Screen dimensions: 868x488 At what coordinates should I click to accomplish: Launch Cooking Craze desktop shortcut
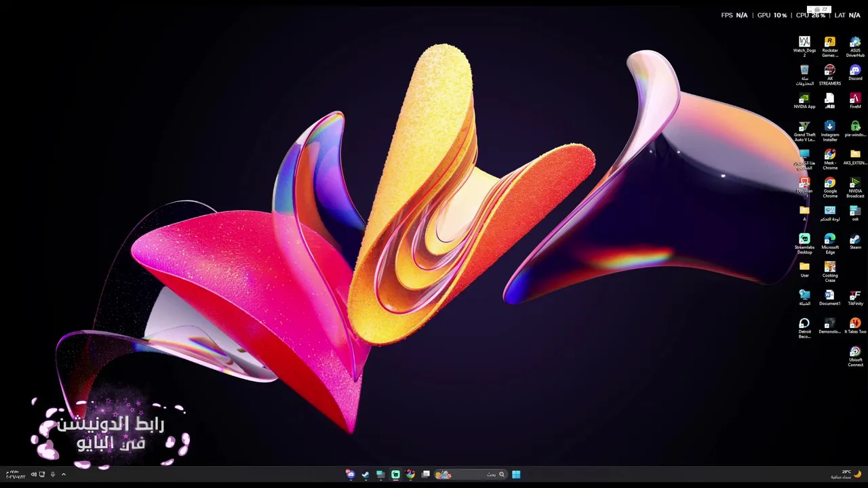[x=829, y=272]
